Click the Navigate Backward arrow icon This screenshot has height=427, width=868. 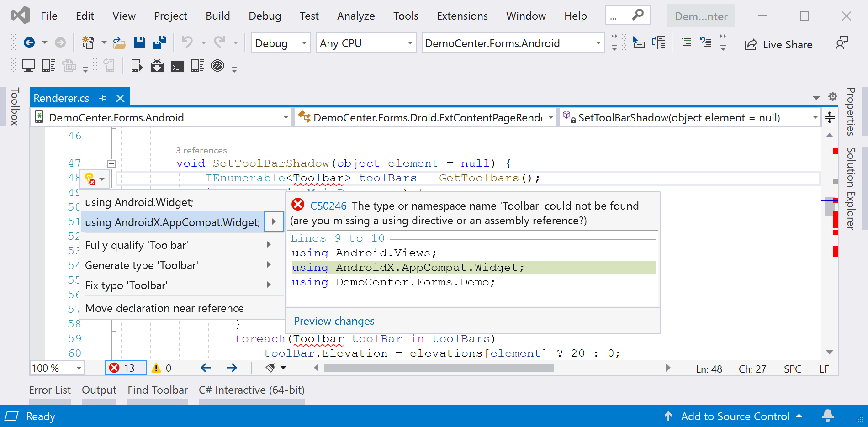(x=29, y=43)
